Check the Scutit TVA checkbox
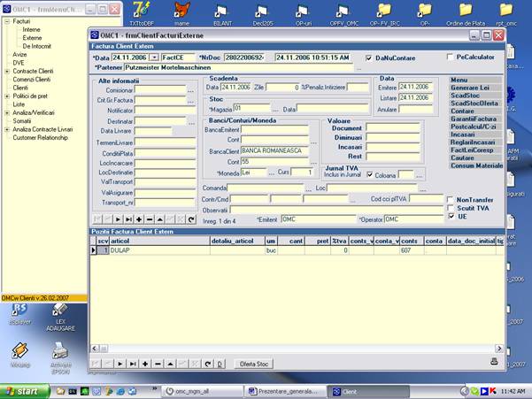This screenshot has height=399, width=532. tap(451, 208)
